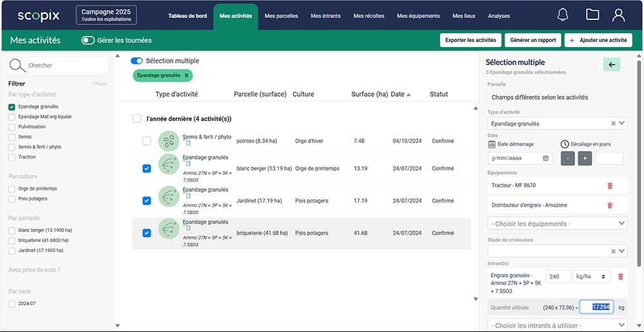
Task: Toggle Sélection multiple switch off
Action: (x=137, y=61)
